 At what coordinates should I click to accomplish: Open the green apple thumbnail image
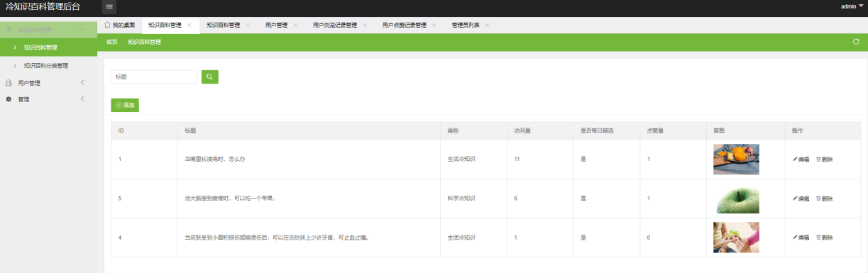(x=736, y=199)
